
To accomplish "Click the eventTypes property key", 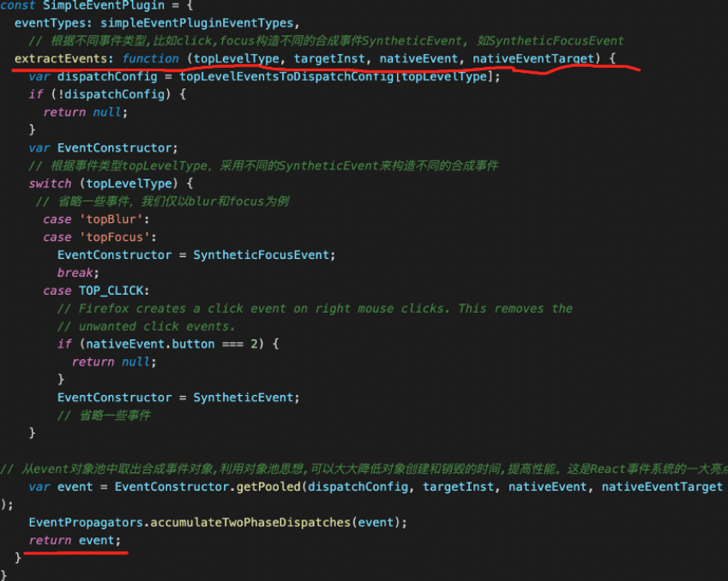I will point(50,23).
